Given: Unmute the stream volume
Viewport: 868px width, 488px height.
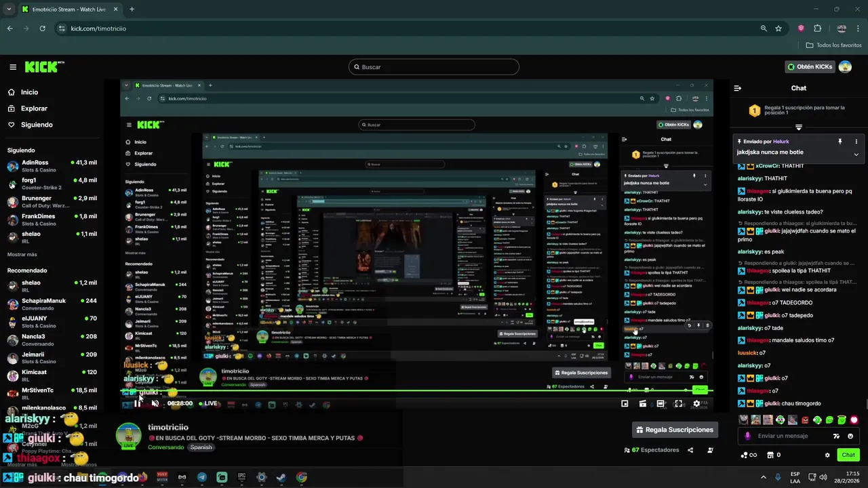Looking at the screenshot, I should point(155,403).
